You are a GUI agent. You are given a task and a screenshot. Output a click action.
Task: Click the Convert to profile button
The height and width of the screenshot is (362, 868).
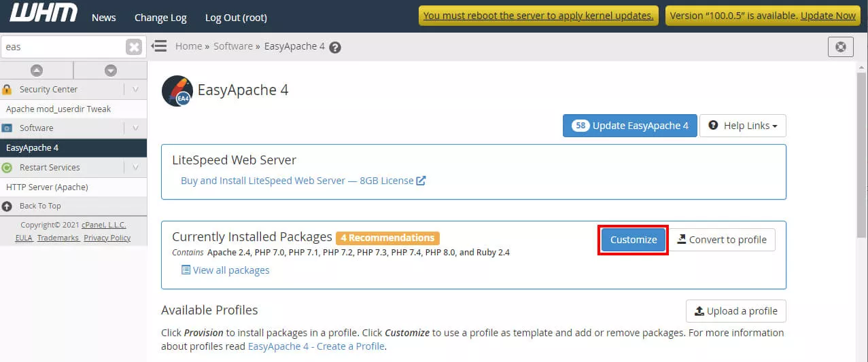722,240
